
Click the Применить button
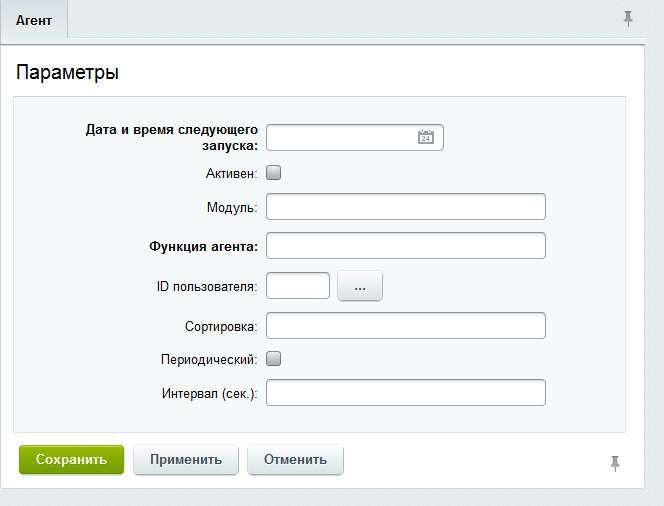[186, 459]
